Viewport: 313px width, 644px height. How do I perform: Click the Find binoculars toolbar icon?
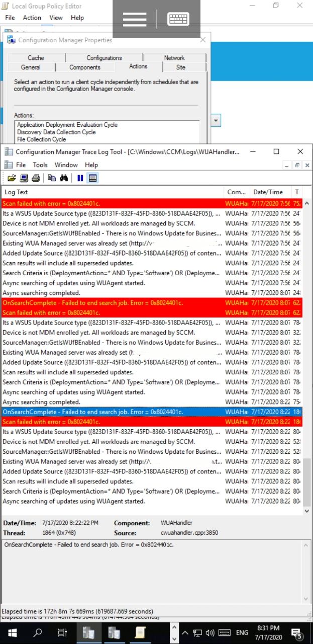[x=64, y=178]
